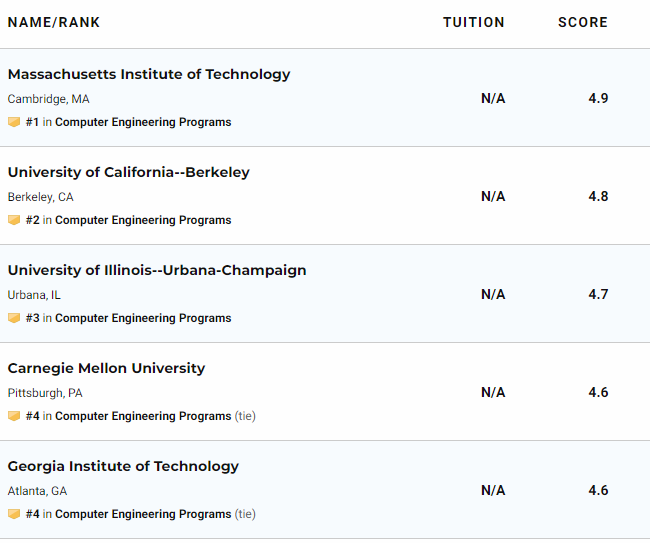Open University of California--Berkeley school page
The height and width of the screenshot is (543, 650).
pos(129,172)
